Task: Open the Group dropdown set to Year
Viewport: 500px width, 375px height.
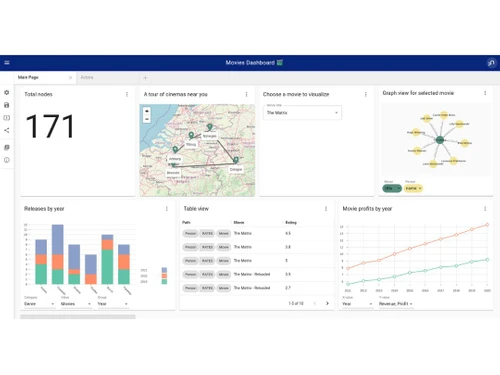Action: pyautogui.click(x=113, y=304)
